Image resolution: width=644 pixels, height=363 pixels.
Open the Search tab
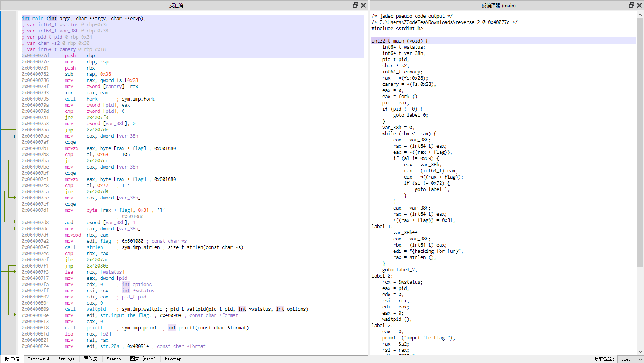[114, 359]
